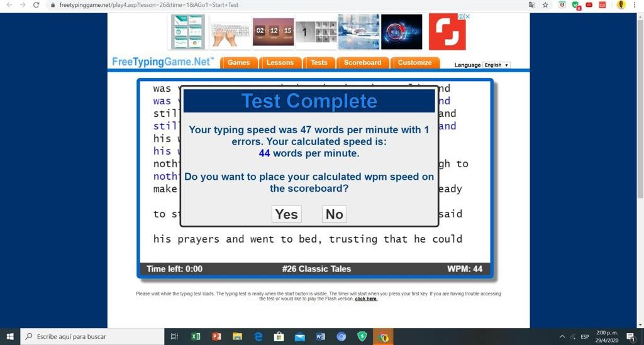The image size is (644, 345).
Task: Click 'Time left: 0:00' status text
Action: (174, 269)
